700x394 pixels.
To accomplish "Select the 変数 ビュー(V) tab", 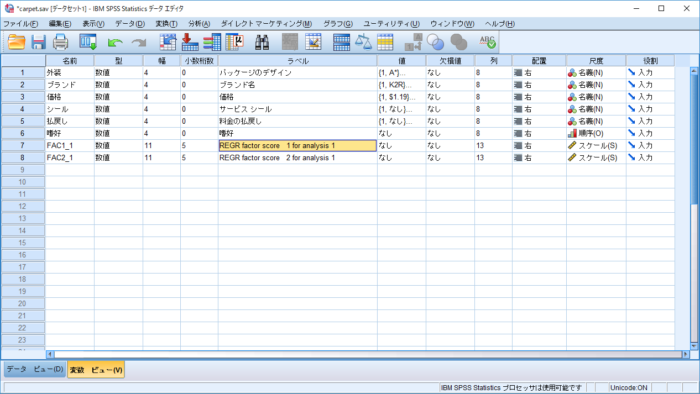I will click(96, 370).
